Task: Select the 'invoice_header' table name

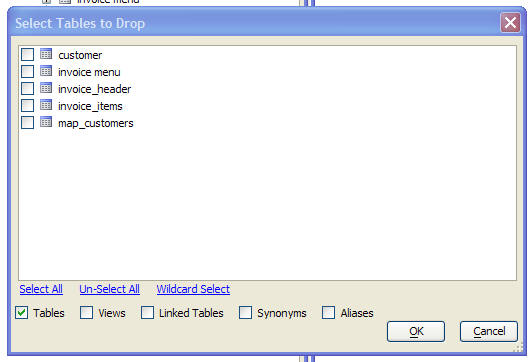Action: tap(95, 89)
